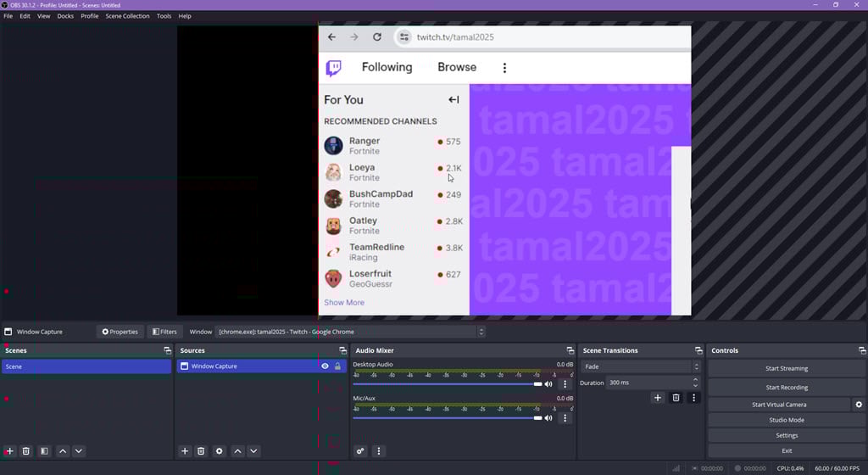Click the Ranger channel in preview
The height and width of the screenshot is (475, 868).
(x=393, y=146)
